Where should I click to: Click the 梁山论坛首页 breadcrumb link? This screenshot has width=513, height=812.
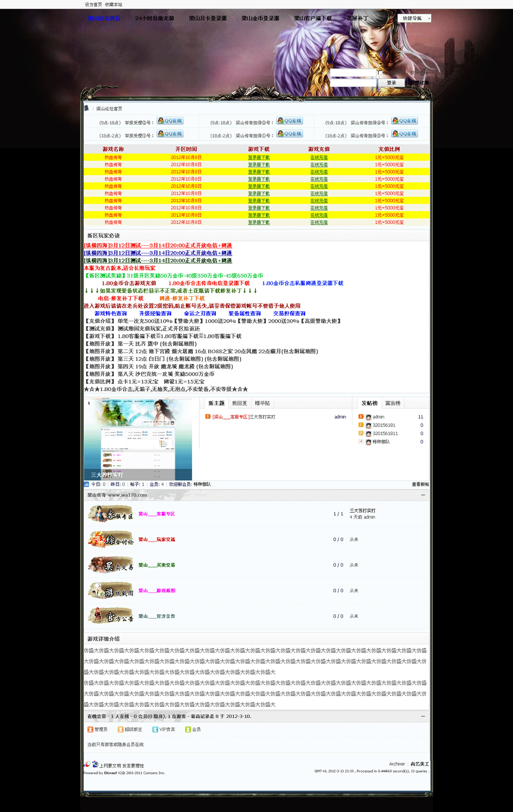pyautogui.click(x=109, y=109)
